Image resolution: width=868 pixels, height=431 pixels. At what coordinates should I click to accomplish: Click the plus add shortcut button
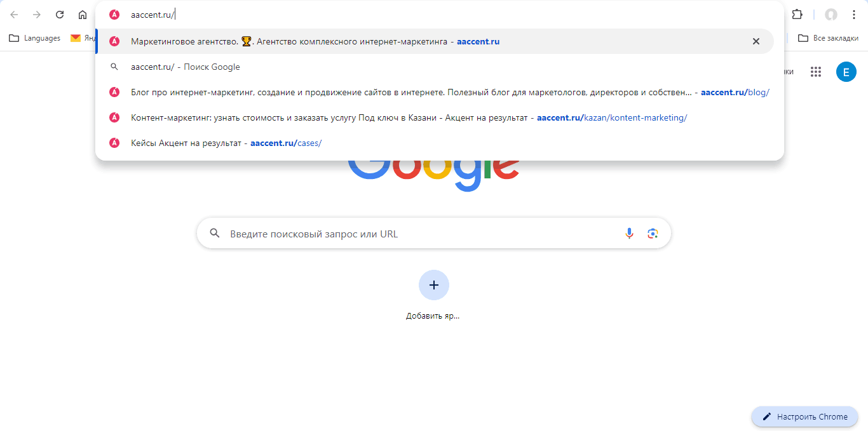click(434, 285)
